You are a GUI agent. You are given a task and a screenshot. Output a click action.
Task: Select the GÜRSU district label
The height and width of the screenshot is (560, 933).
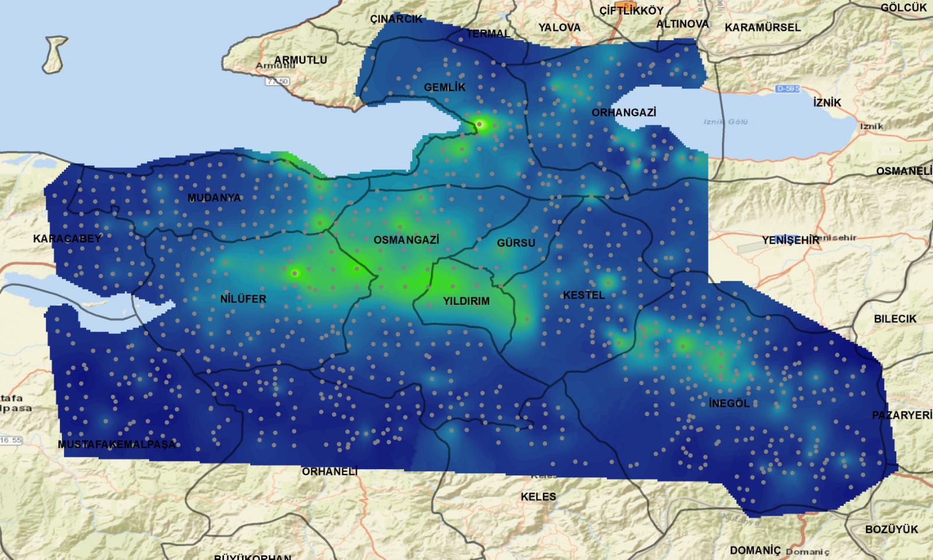point(516,242)
